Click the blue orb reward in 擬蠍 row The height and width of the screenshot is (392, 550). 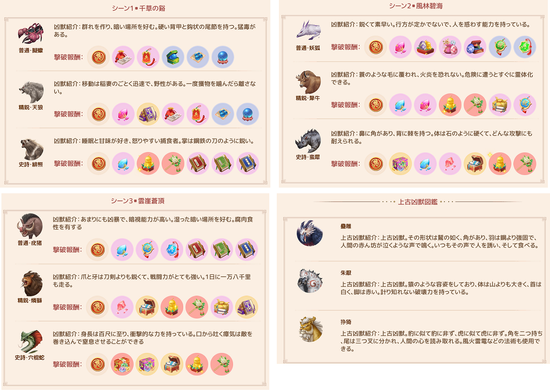[223, 57]
